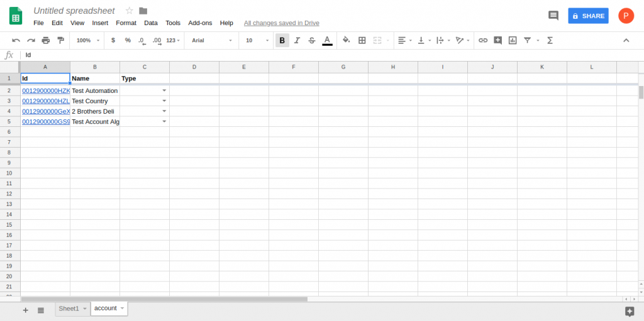Click the insert link icon
This screenshot has height=321, width=644.
click(x=483, y=40)
